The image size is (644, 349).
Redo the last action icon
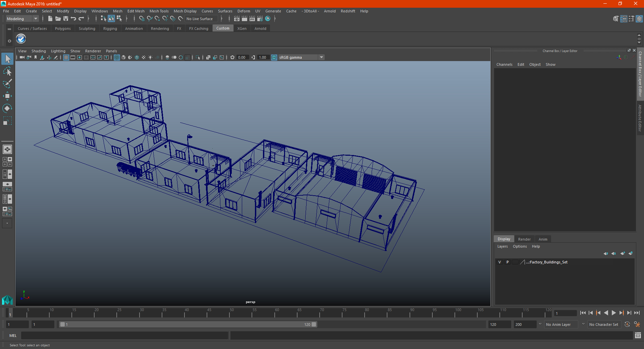(81, 19)
